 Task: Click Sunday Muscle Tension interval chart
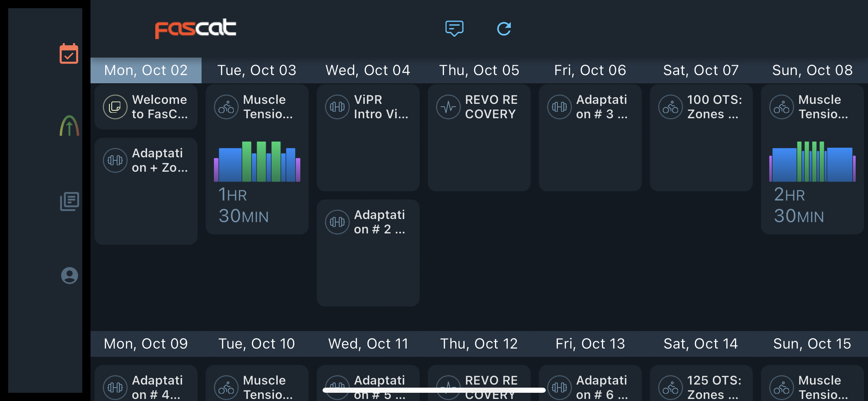tap(812, 161)
